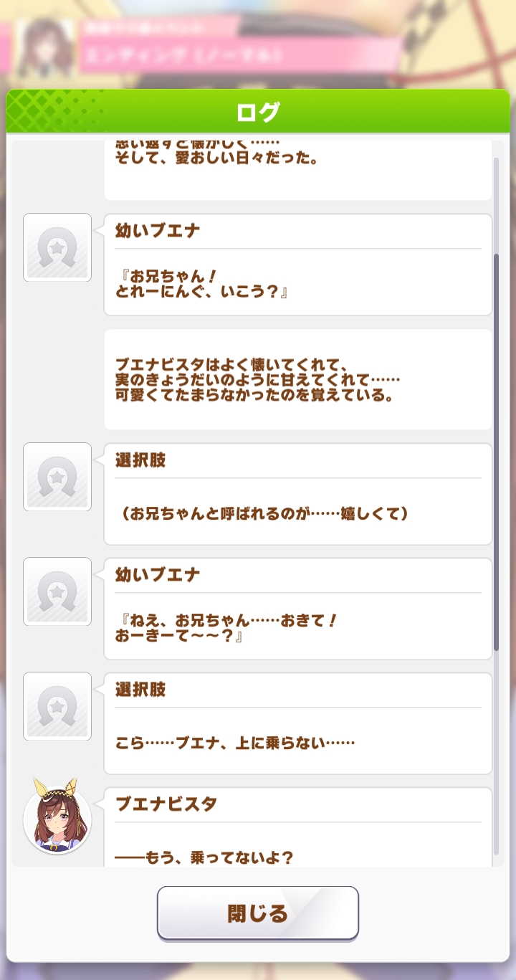Click the ブエナビスタ speaker name label
The height and width of the screenshot is (980, 516).
pyautogui.click(x=166, y=804)
